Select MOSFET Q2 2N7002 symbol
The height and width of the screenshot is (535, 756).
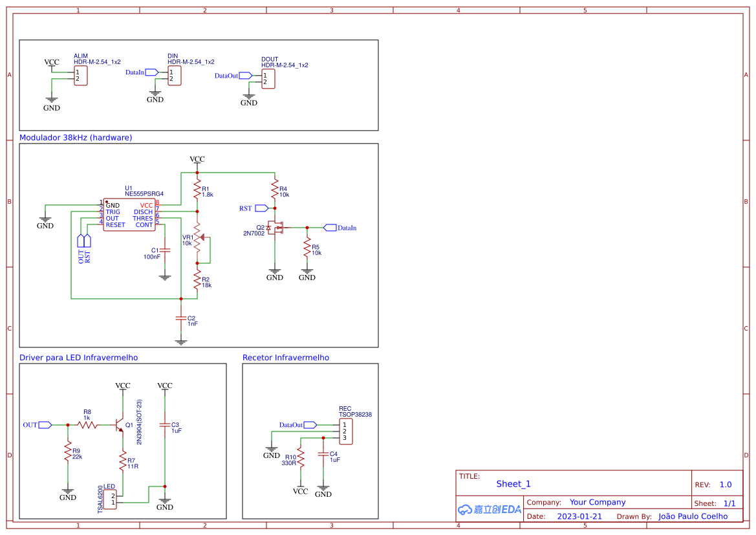pyautogui.click(x=277, y=228)
